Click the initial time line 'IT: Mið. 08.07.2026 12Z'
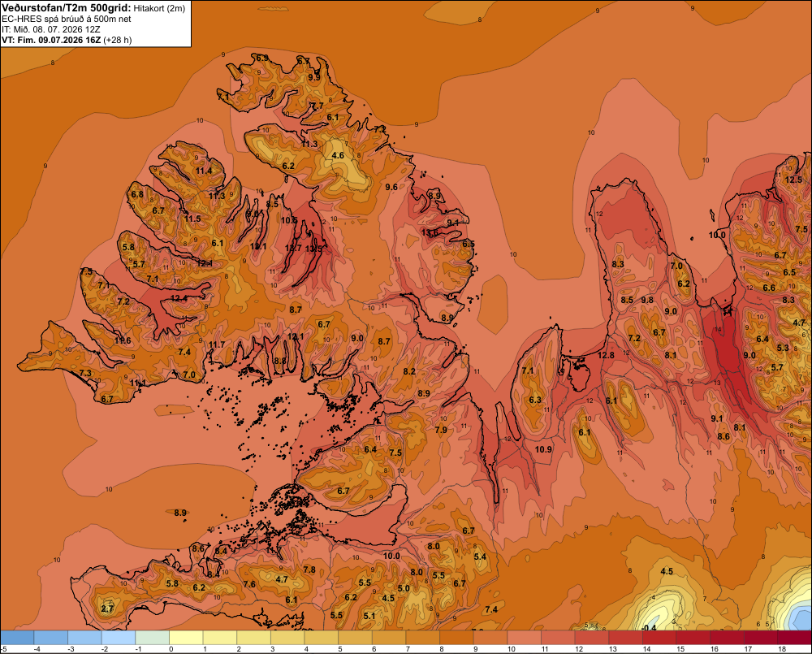The height and width of the screenshot is (654, 812). pyautogui.click(x=50, y=29)
